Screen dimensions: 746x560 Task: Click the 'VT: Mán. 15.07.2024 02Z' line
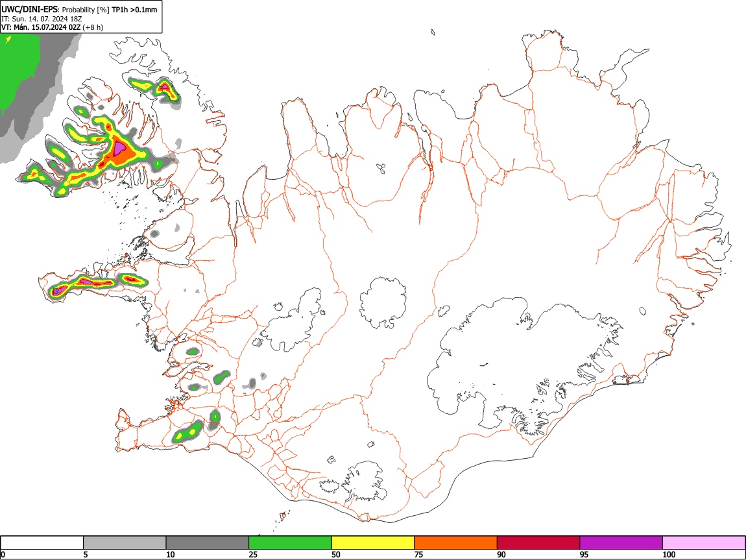pos(41,27)
